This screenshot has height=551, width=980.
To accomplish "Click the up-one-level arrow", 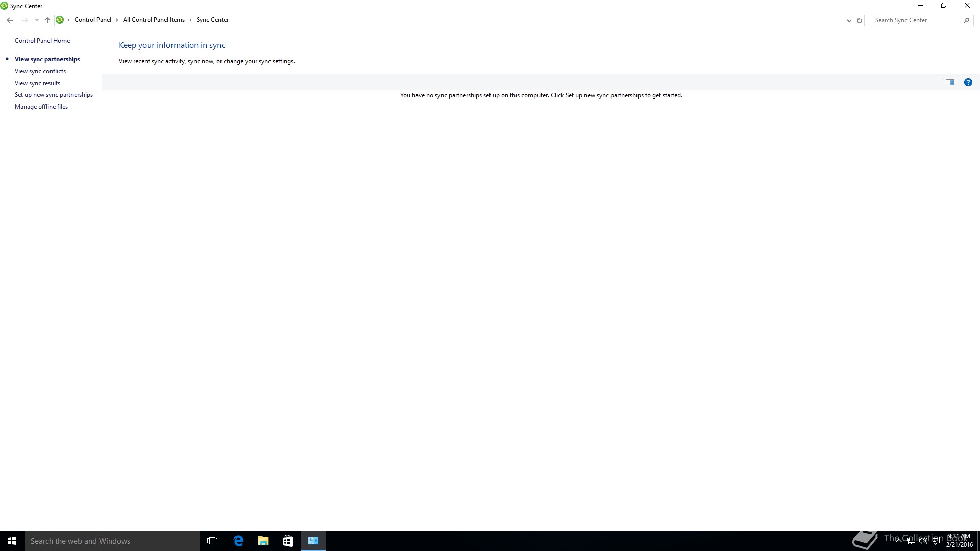I will point(47,20).
